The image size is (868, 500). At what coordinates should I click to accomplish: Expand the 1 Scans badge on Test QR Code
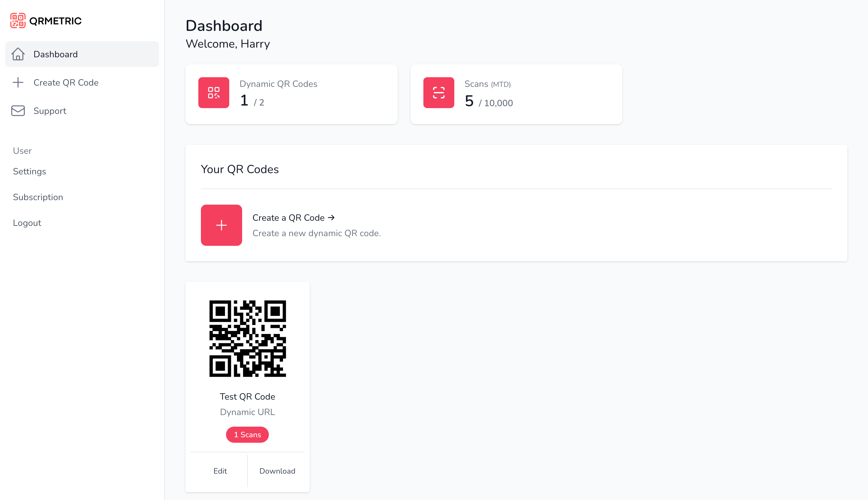pyautogui.click(x=247, y=434)
